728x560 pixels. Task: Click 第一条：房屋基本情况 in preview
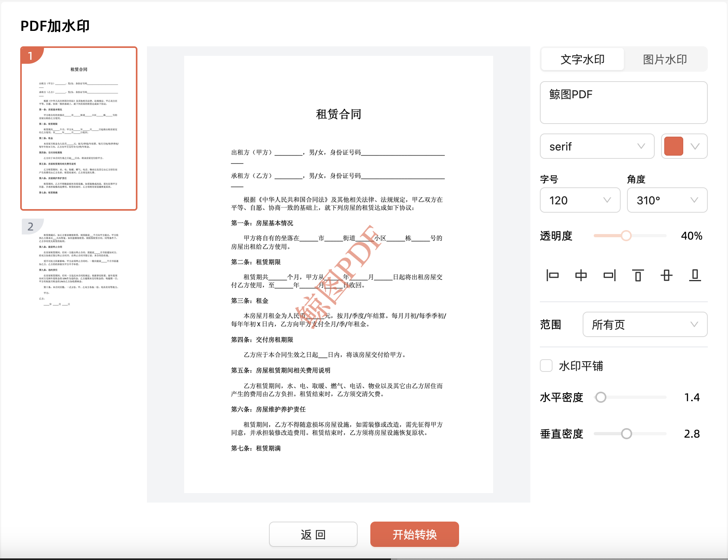coord(262,223)
